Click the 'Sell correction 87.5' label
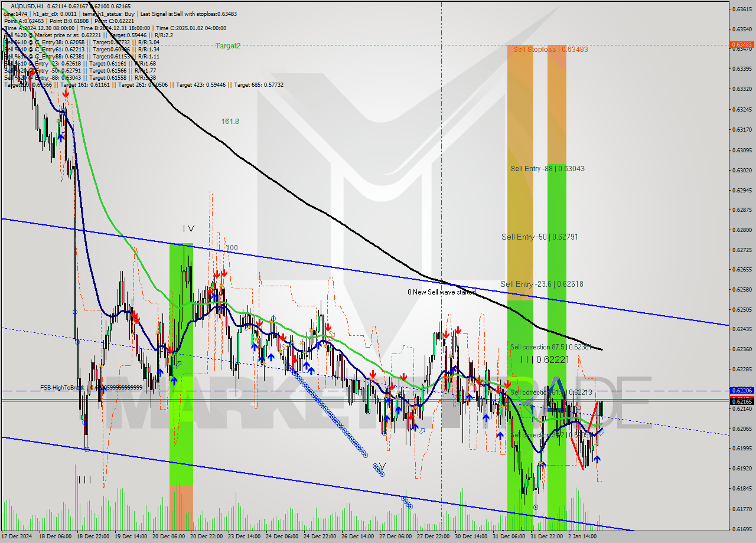The height and width of the screenshot is (543, 756). point(539,347)
